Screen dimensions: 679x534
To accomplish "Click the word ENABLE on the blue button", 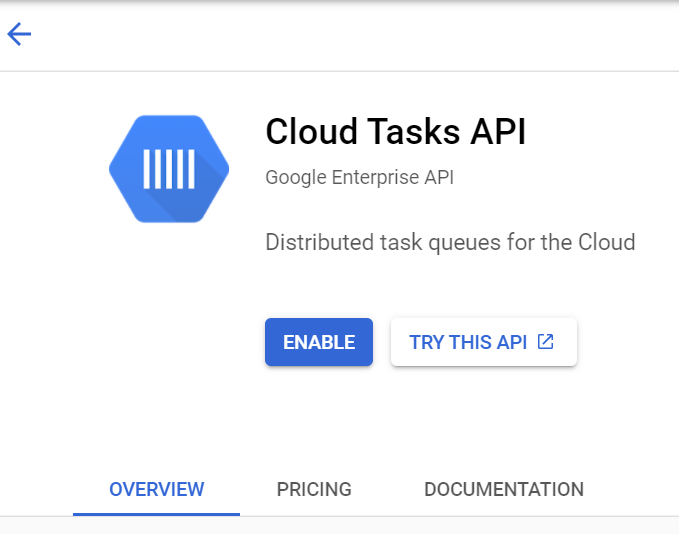I will pos(319,342).
